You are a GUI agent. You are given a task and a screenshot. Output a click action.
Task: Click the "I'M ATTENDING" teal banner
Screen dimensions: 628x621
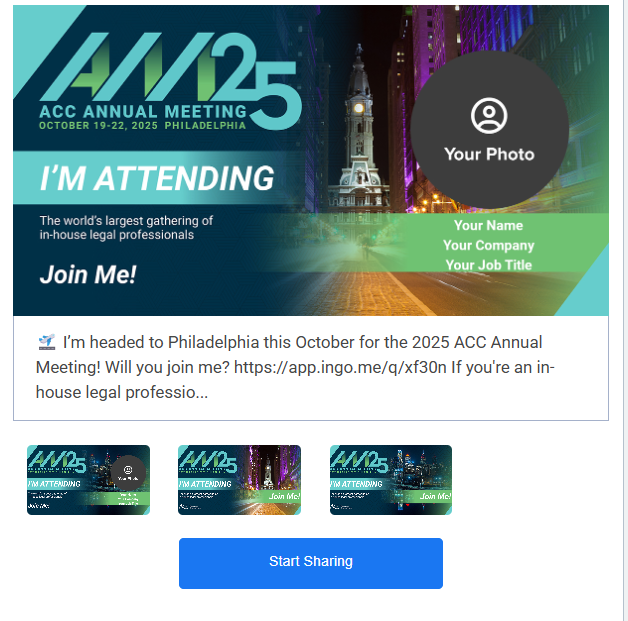point(157,178)
